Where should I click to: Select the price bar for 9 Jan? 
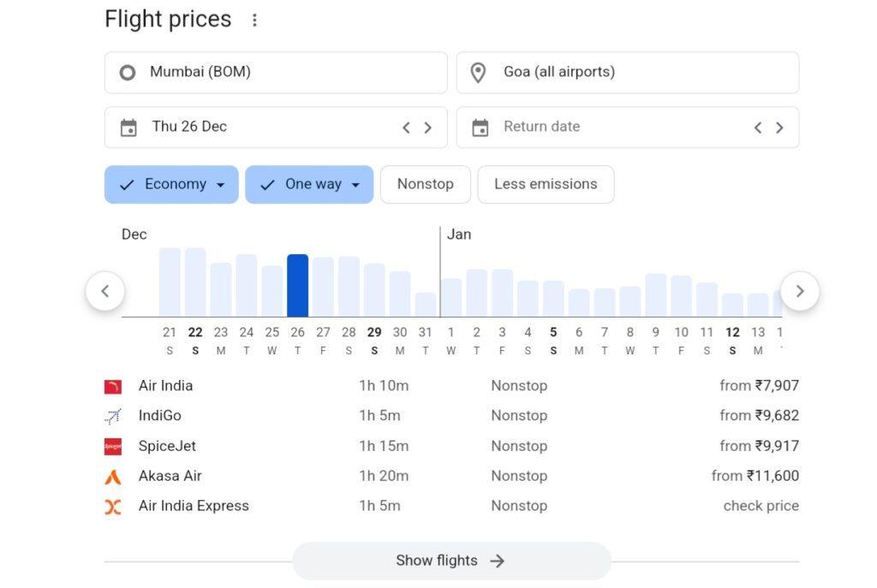pos(655,295)
